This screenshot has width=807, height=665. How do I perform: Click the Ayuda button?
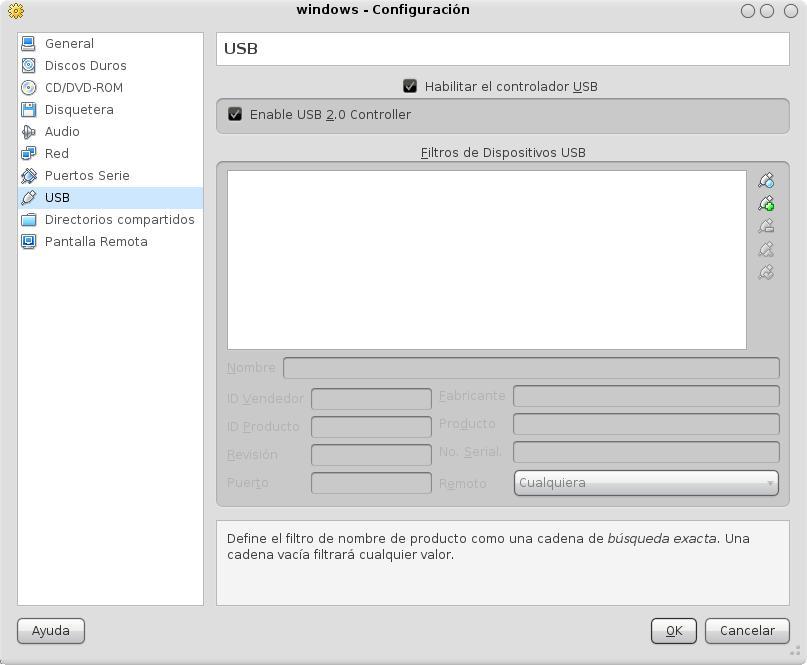(x=50, y=631)
